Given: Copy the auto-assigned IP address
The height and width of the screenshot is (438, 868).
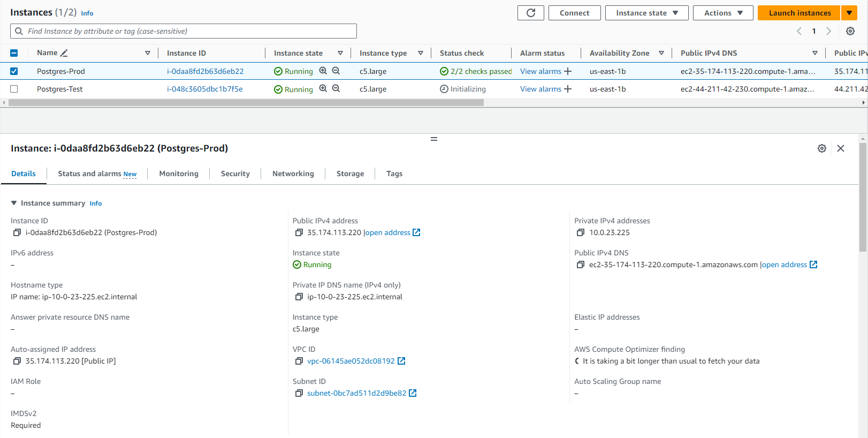Looking at the screenshot, I should [17, 361].
